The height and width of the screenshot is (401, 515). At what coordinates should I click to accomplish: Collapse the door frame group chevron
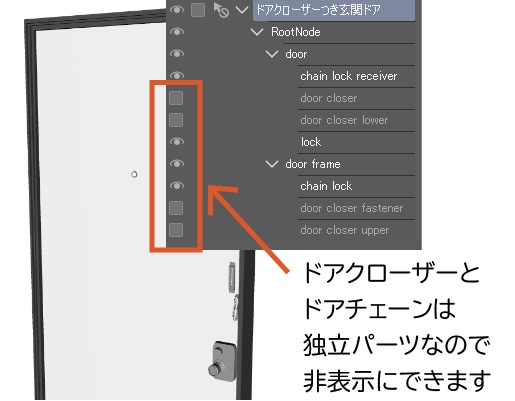(272, 164)
